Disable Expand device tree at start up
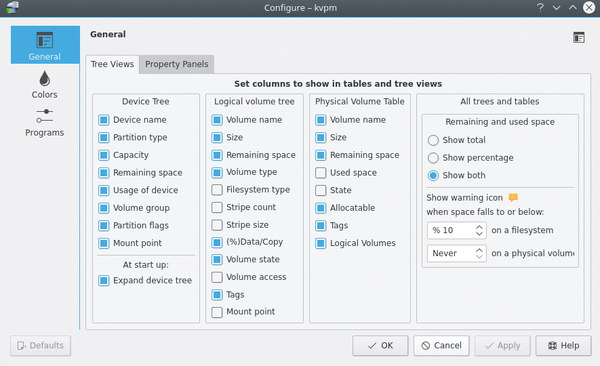The image size is (600, 366). (x=104, y=281)
